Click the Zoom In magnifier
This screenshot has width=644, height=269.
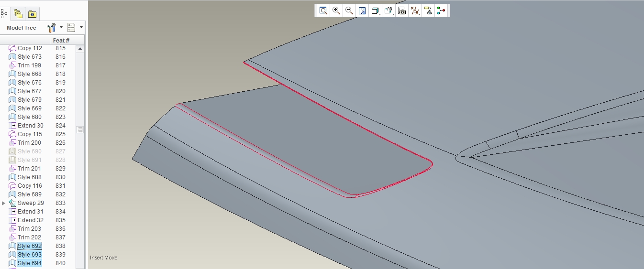(336, 11)
